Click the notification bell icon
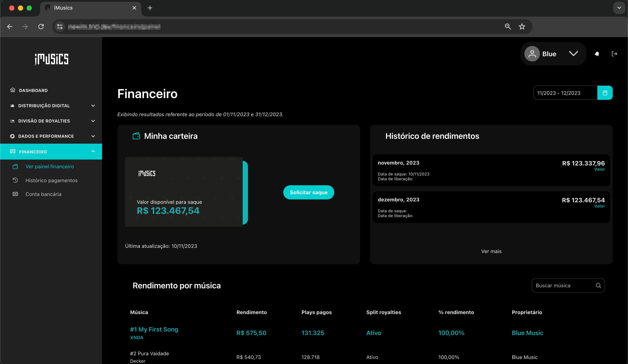Viewport: 628px width, 364px height. [x=597, y=54]
